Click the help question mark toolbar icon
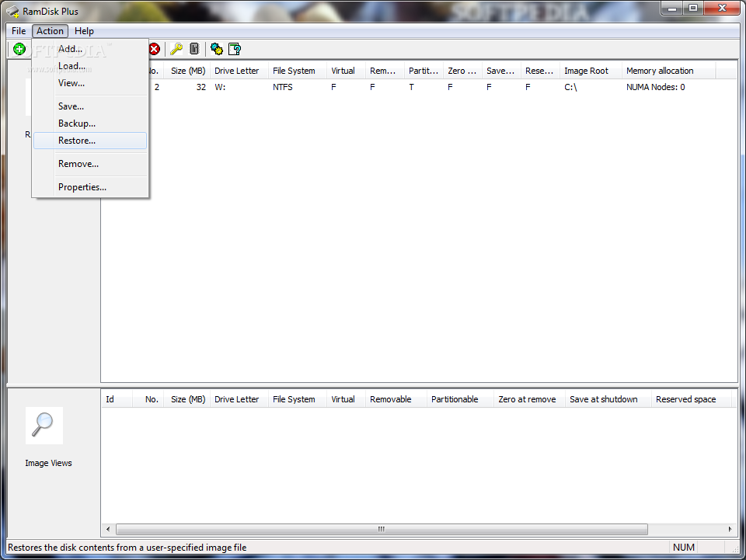The height and width of the screenshot is (560, 746). tap(235, 49)
